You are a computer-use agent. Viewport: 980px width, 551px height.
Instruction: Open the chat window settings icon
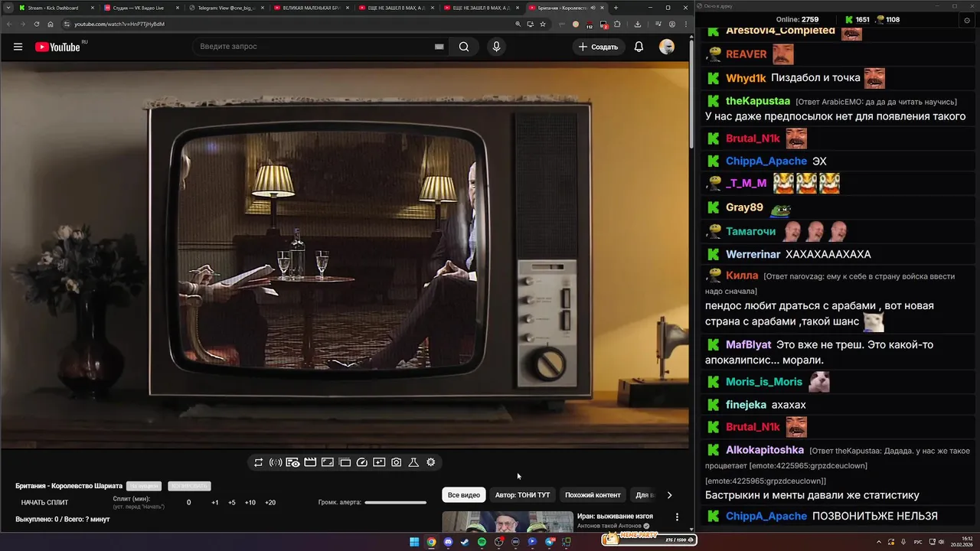point(967,20)
